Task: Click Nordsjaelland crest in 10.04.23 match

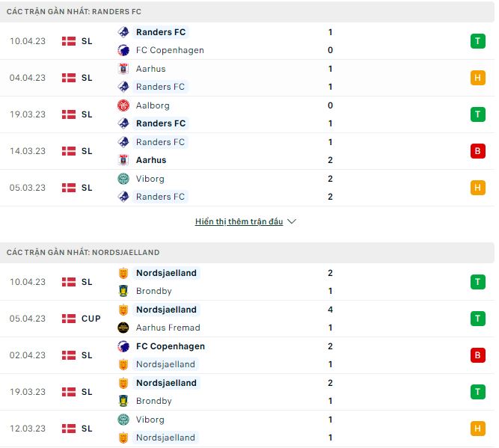Action: 123,273
